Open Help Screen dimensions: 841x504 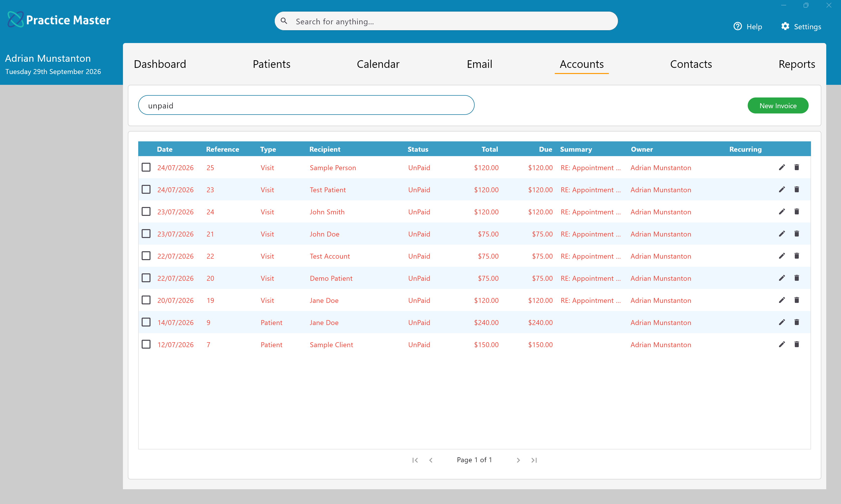coord(748,27)
